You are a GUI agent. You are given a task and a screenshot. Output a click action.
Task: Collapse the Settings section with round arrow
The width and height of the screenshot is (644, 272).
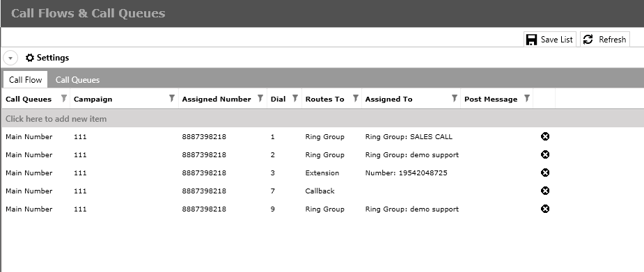pyautogui.click(x=10, y=58)
